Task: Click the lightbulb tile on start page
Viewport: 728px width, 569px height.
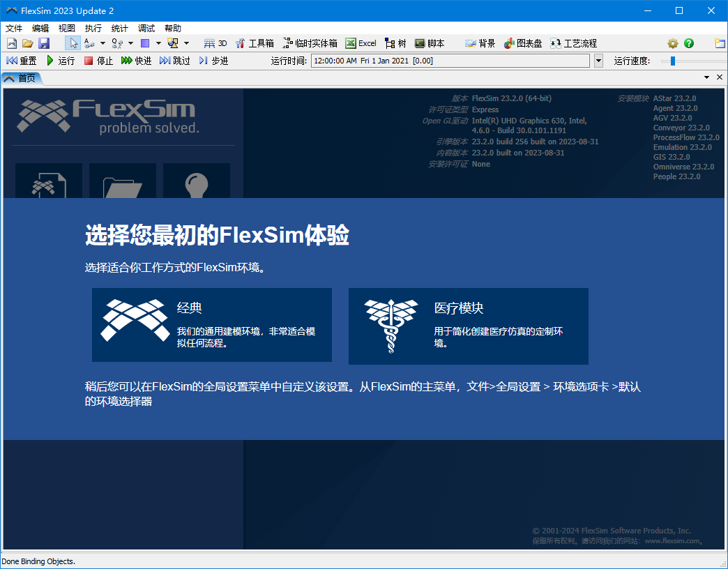Action: point(197,181)
